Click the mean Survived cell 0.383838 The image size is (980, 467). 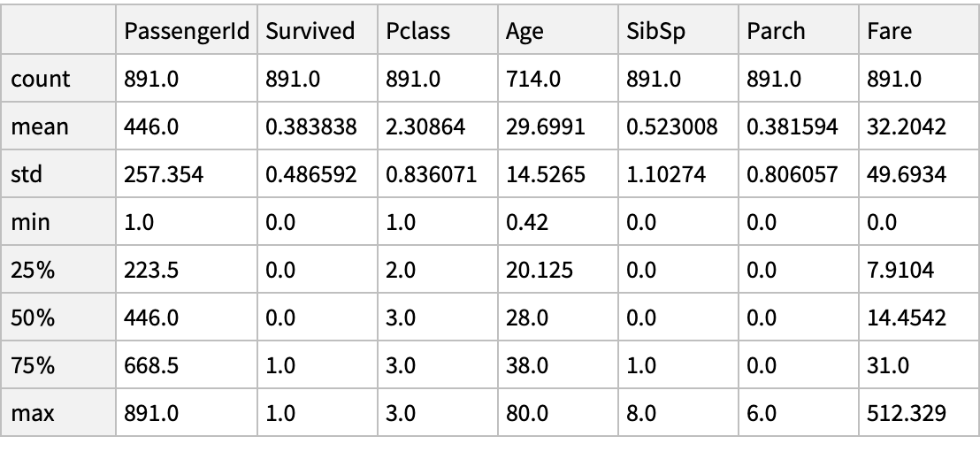click(x=310, y=126)
